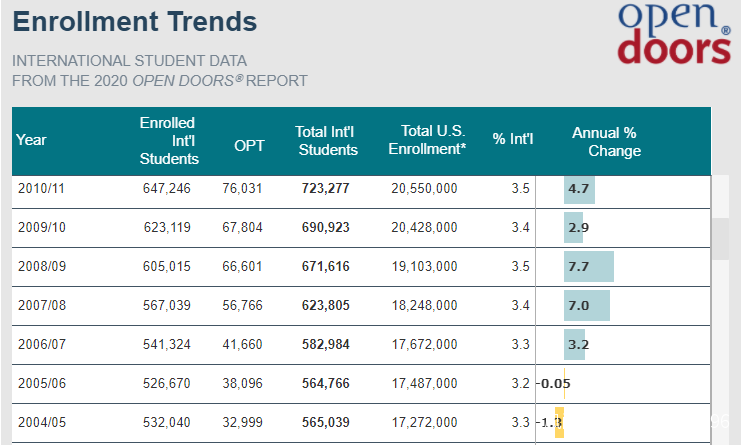Image resolution: width=742 pixels, height=445 pixels.
Task: Click the % Int'l column header
Action: [x=513, y=139]
